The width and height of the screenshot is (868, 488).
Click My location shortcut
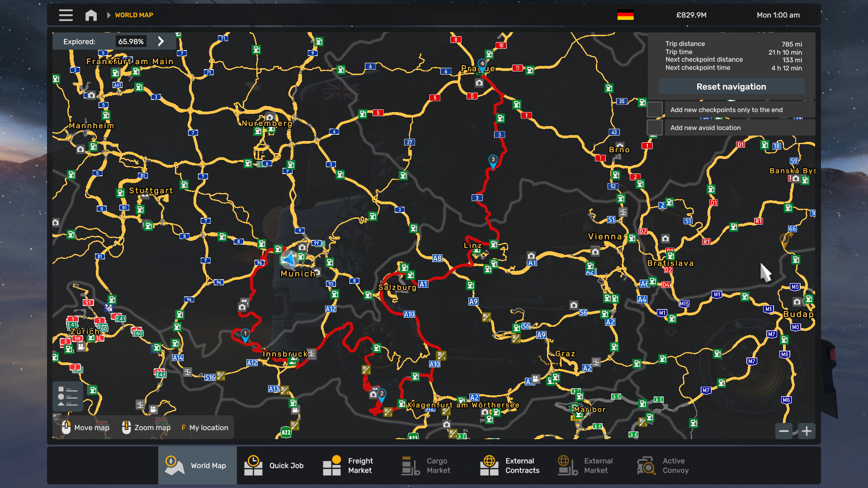(x=205, y=427)
